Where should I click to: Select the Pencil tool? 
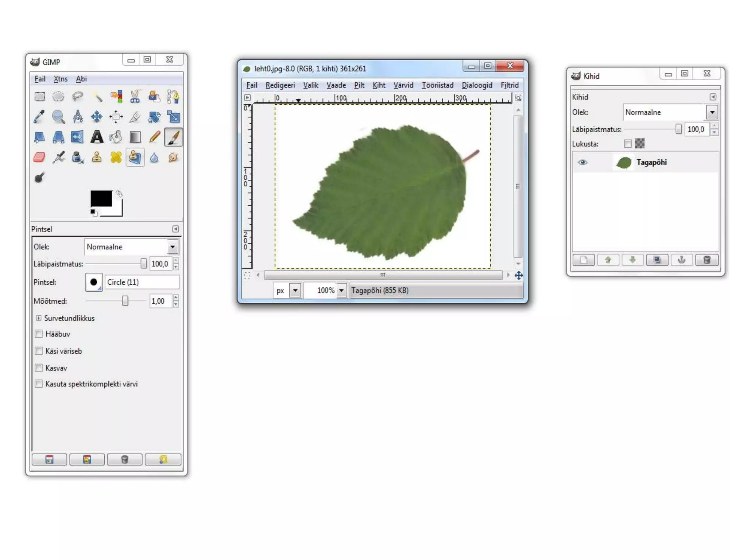[154, 137]
